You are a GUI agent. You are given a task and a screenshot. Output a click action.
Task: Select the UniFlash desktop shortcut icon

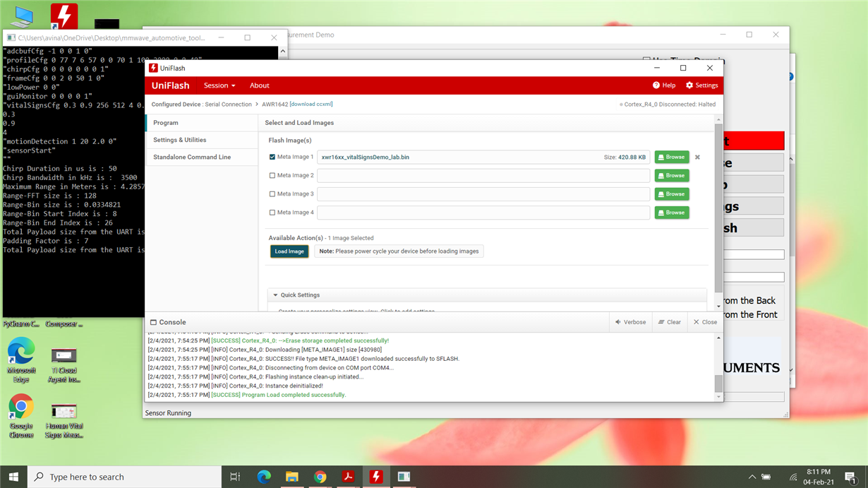coord(64,16)
